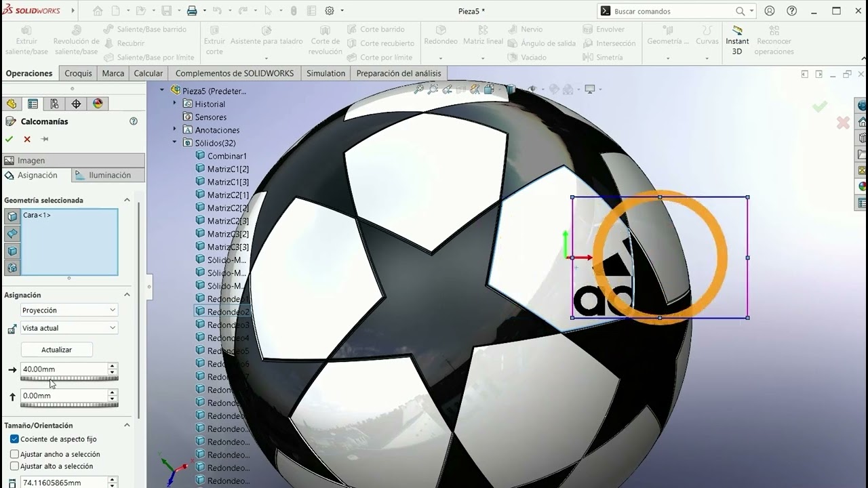Select the faces filter icon beside Cara<1>
Image resolution: width=868 pixels, height=488 pixels.
(12, 217)
